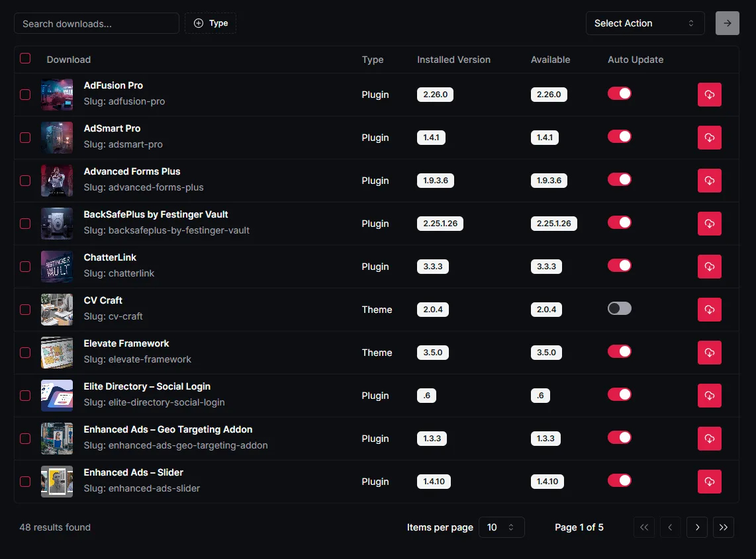Open the Select Action dropdown
The height and width of the screenshot is (559, 756).
[644, 23]
